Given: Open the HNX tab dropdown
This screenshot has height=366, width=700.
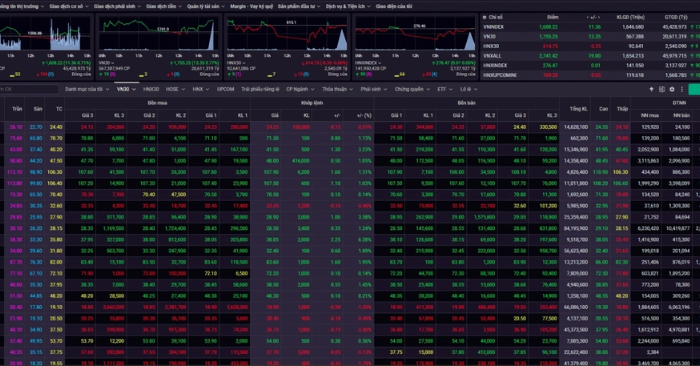Looking at the screenshot, I should [x=200, y=89].
